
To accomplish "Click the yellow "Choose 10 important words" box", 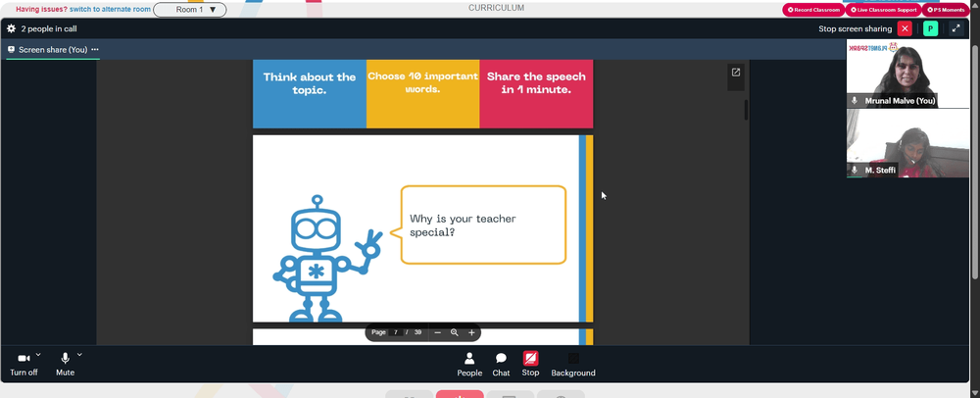I will (x=422, y=94).
